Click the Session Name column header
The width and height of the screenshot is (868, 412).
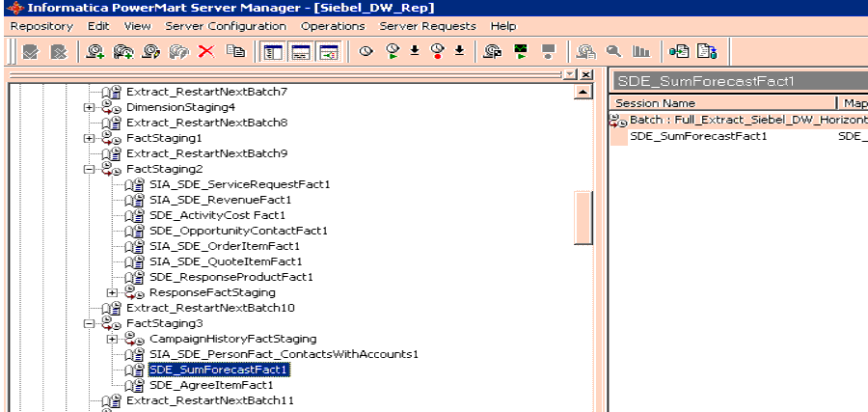pyautogui.click(x=722, y=103)
